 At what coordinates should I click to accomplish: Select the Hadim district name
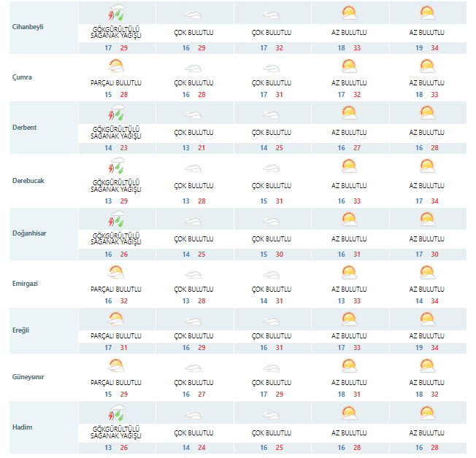[22, 427]
